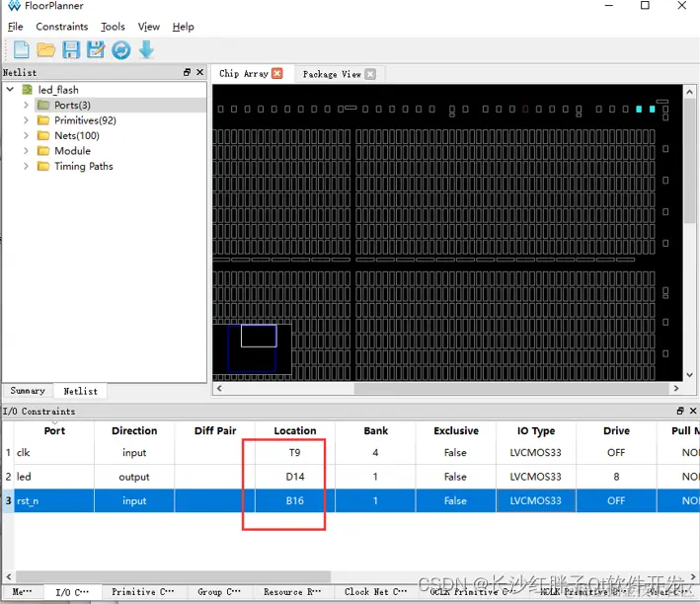Image resolution: width=700 pixels, height=604 pixels.
Task: Select the clk port row
Action: tap(350, 453)
